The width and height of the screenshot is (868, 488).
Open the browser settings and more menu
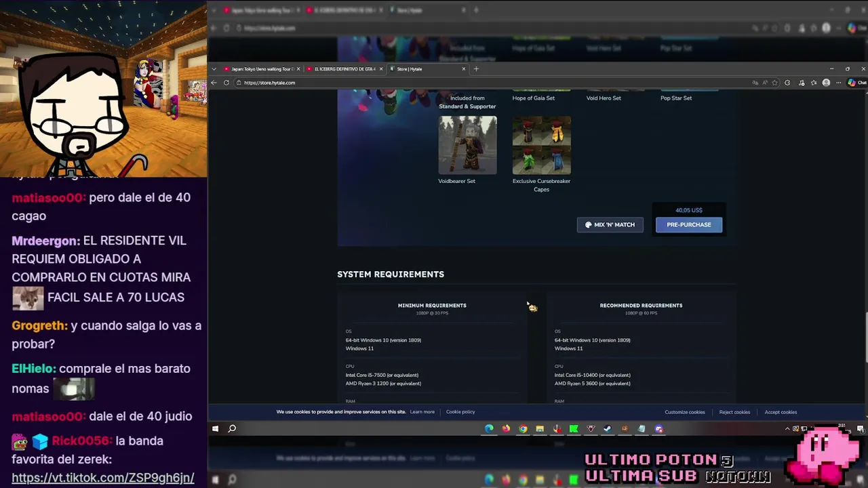pos(839,83)
